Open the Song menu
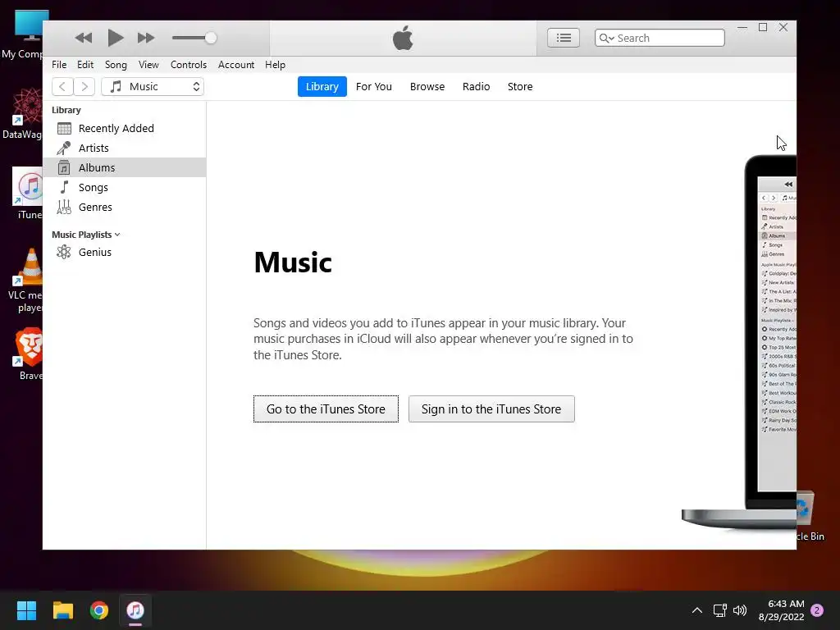The image size is (840, 630). pos(116,64)
